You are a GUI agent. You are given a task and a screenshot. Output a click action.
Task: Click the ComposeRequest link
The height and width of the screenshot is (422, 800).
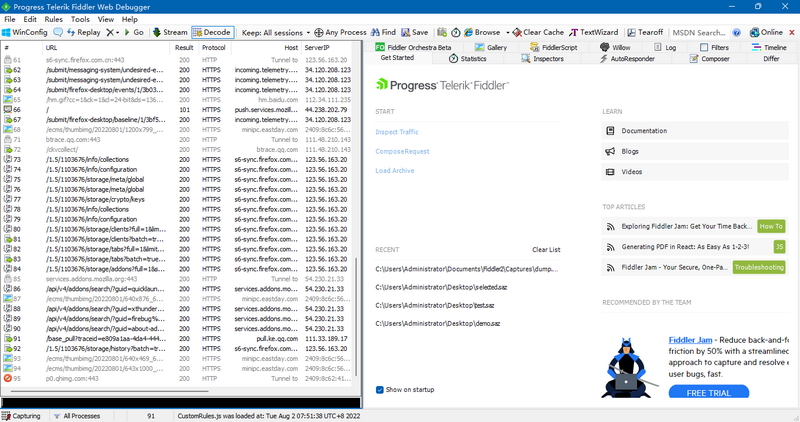[402, 151]
